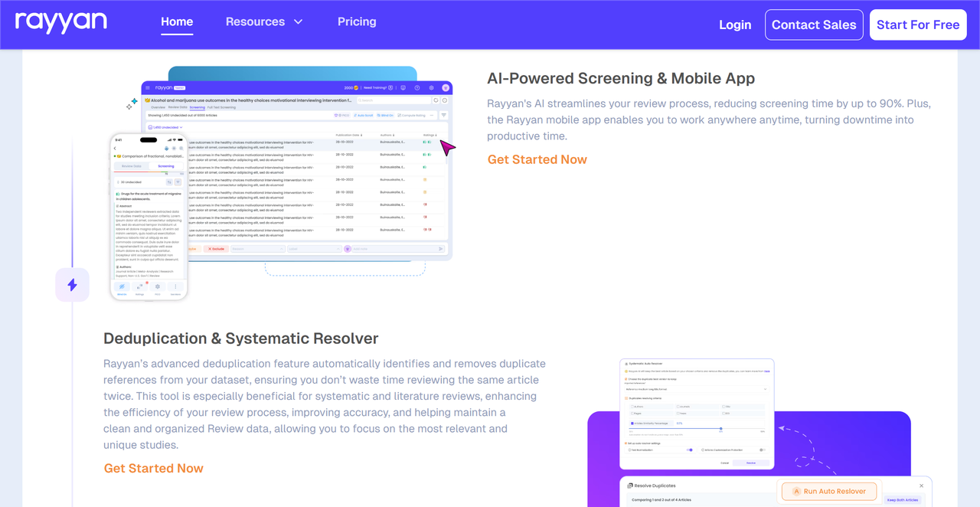980x507 pixels.
Task: Open the Reason dropdown beside Exclude
Action: pos(256,249)
